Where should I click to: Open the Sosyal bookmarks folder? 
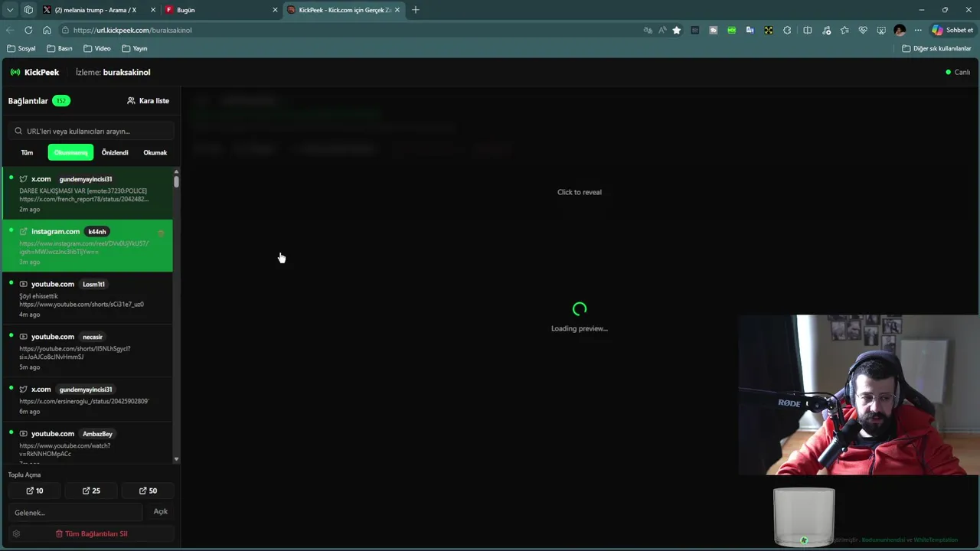21,48
